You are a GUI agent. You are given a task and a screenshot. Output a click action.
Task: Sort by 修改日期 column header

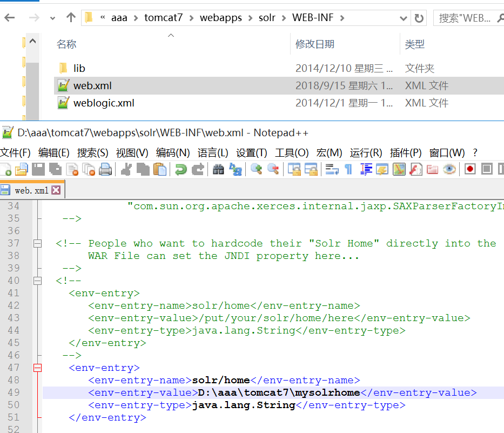[x=315, y=44]
